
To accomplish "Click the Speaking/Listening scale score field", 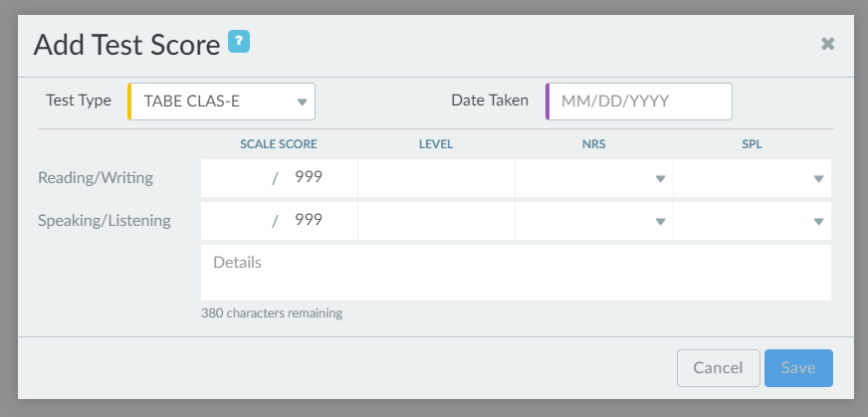I will click(235, 221).
